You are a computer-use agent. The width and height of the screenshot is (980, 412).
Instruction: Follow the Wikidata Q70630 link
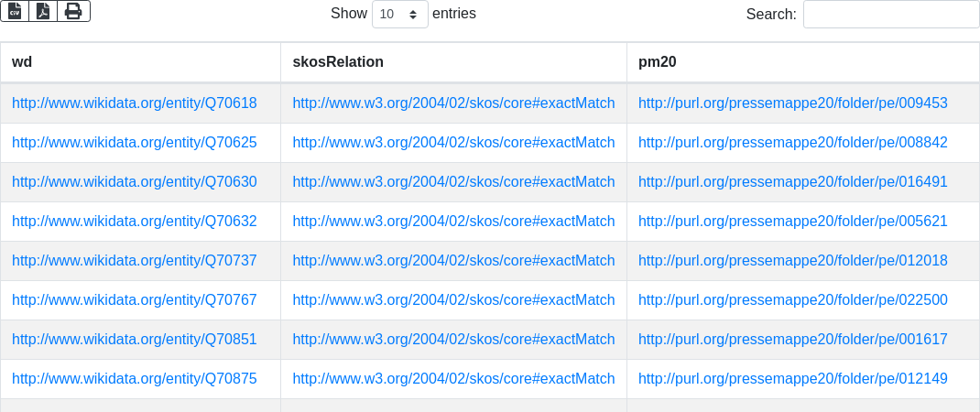click(134, 182)
